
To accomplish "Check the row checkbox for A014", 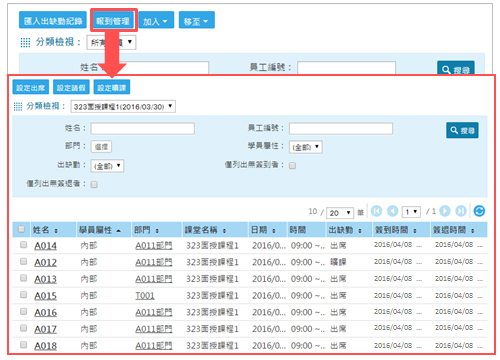I will 23,245.
